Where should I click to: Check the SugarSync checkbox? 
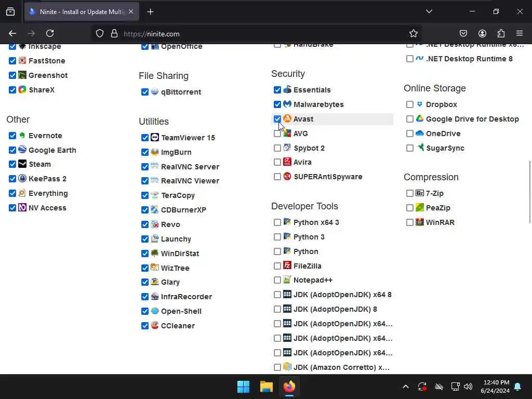point(409,148)
